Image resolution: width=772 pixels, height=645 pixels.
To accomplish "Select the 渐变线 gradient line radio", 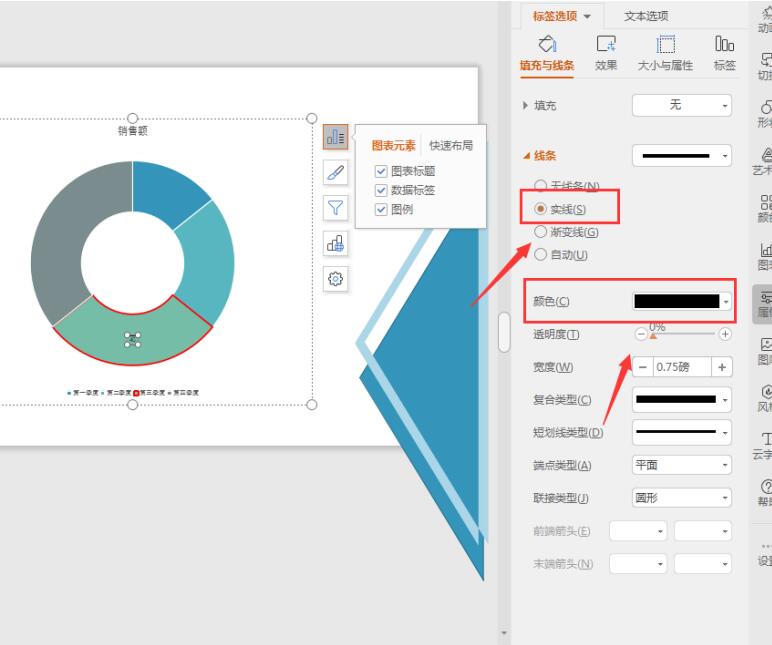I will click(540, 231).
